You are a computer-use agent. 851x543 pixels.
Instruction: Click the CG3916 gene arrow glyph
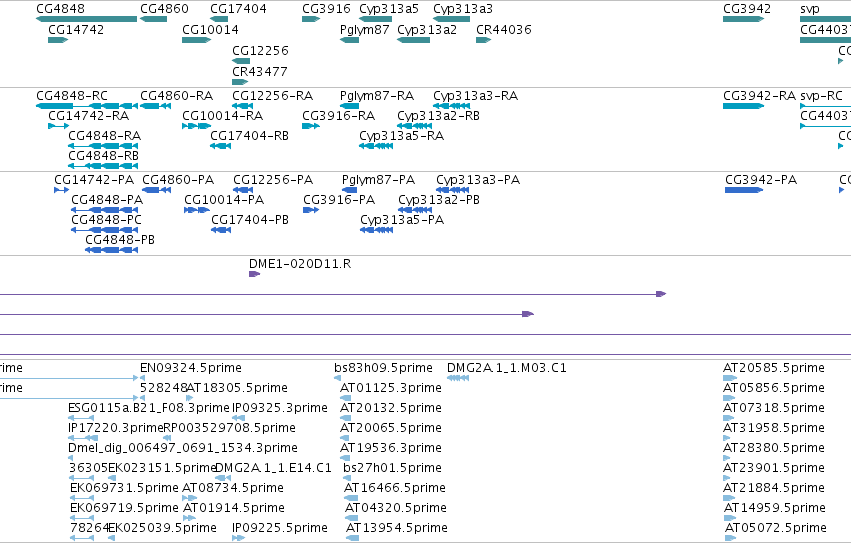click(x=311, y=19)
